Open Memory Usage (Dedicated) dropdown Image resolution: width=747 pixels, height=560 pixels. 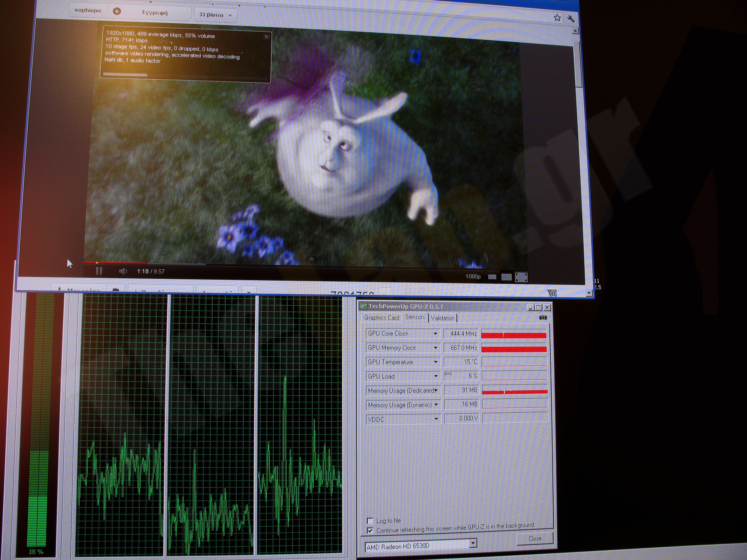436,390
